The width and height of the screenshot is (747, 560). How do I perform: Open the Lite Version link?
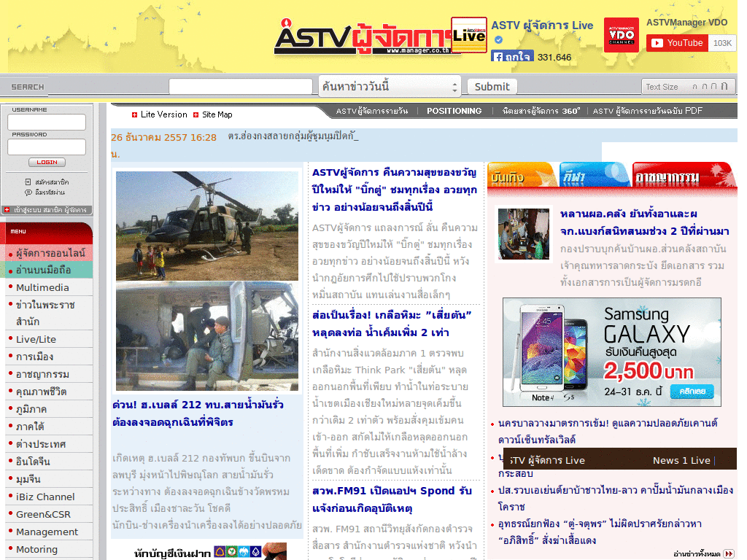[164, 114]
